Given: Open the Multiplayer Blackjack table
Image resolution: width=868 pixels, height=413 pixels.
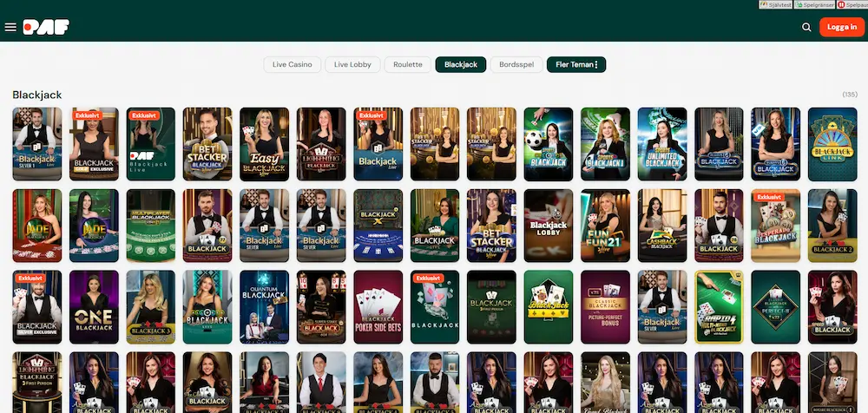Looking at the screenshot, I should coord(150,226).
